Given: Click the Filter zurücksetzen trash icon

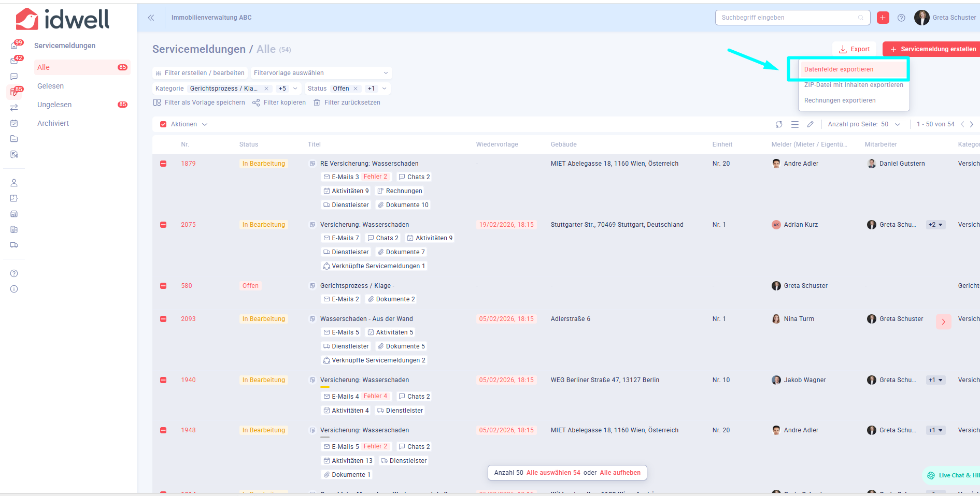Looking at the screenshot, I should (x=317, y=103).
